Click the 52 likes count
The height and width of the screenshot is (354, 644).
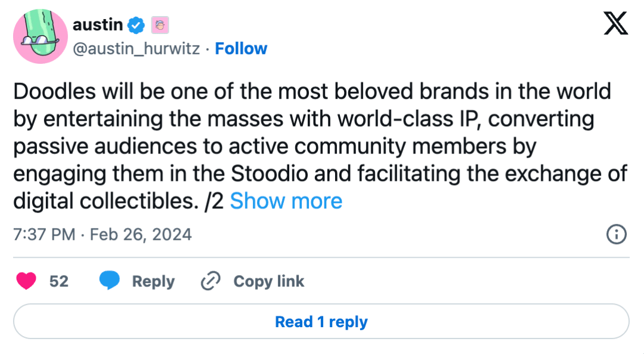pos(59,281)
